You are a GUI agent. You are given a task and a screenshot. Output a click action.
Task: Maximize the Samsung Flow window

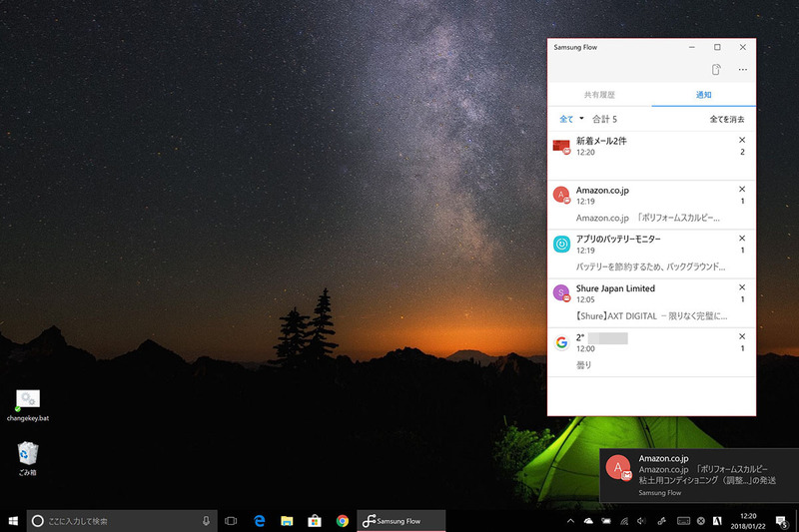coord(717,47)
